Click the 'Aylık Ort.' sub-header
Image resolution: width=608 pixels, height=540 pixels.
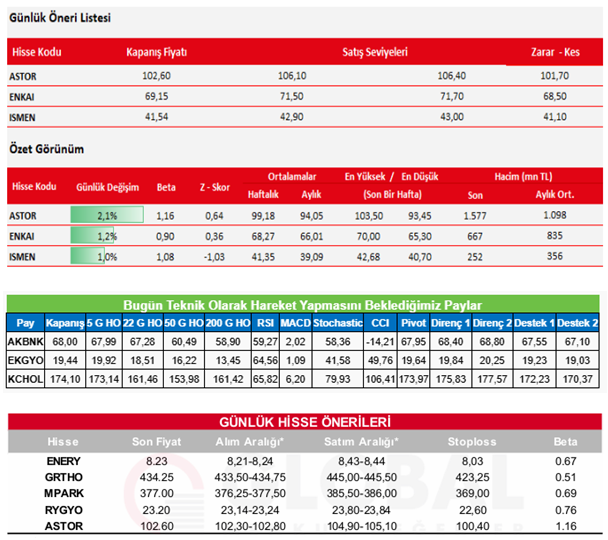555,194
